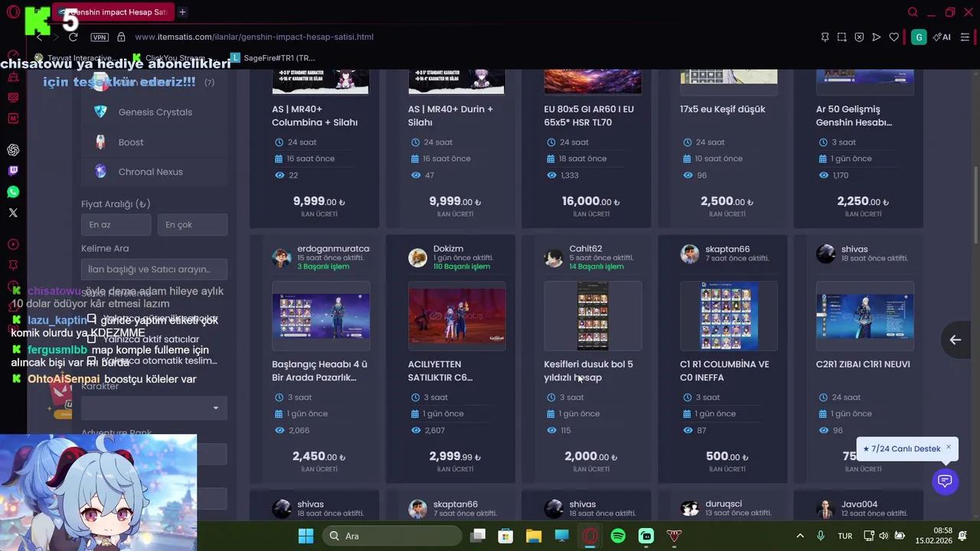The image size is (980, 551).
Task: Open thumbnail of Başlangıç Heaabı listing
Action: (321, 316)
